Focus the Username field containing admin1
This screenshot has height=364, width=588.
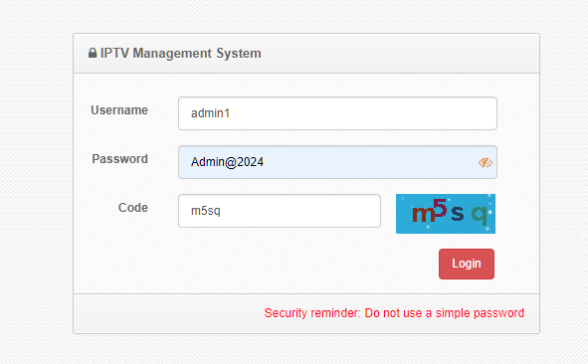coord(337,113)
